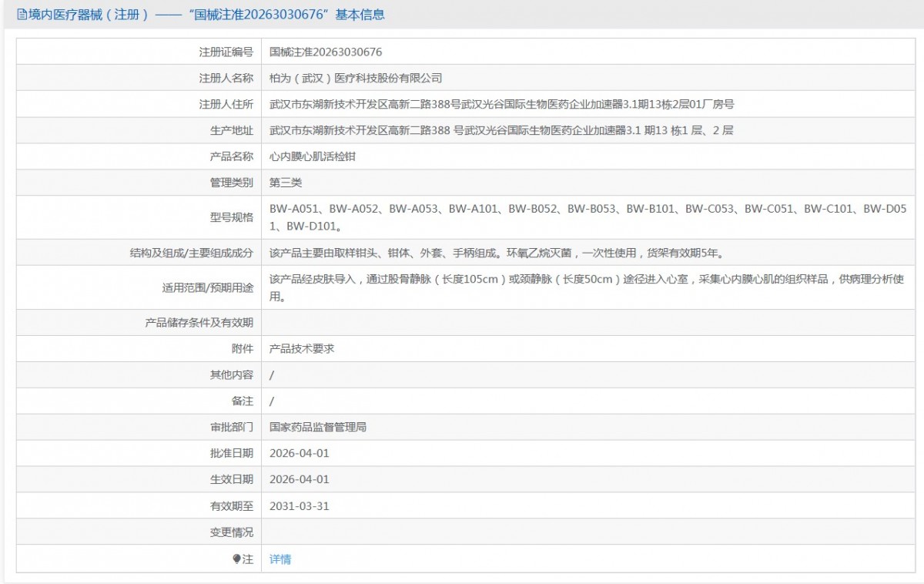Screen dimensions: 924x584
Task: Click the lightbulb icon beside 注
Action: (237, 559)
